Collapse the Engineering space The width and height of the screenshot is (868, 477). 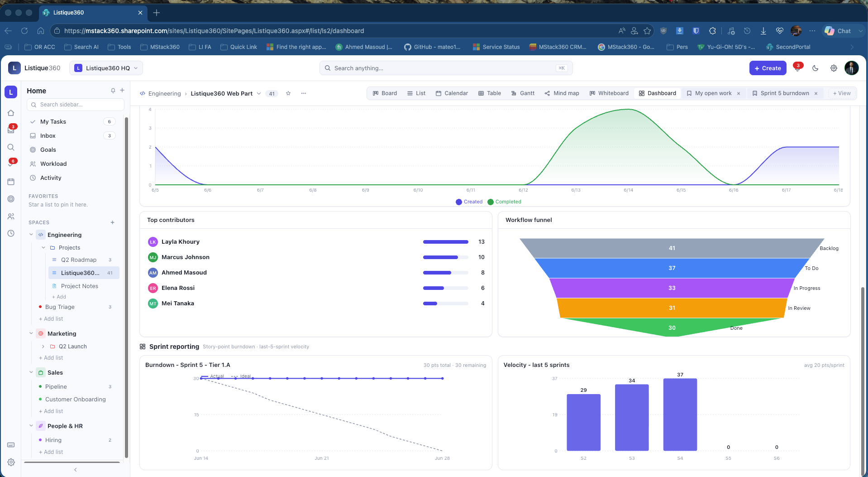[x=31, y=235]
